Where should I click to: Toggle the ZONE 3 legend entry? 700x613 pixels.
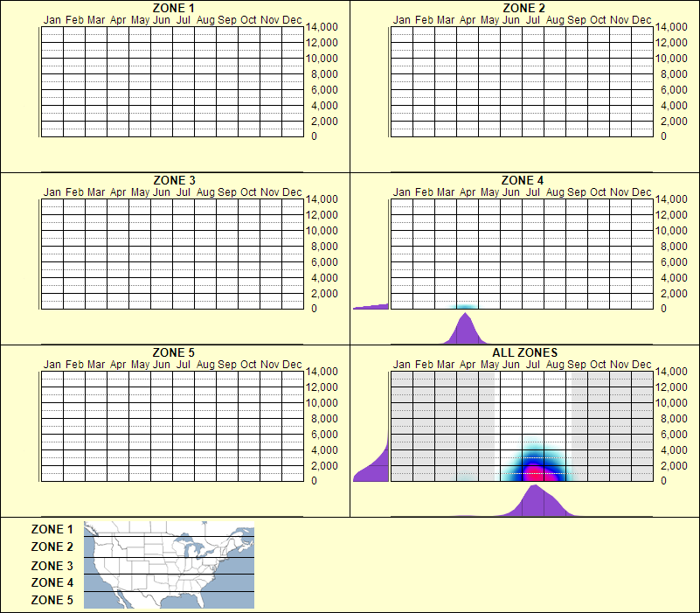[x=51, y=565]
